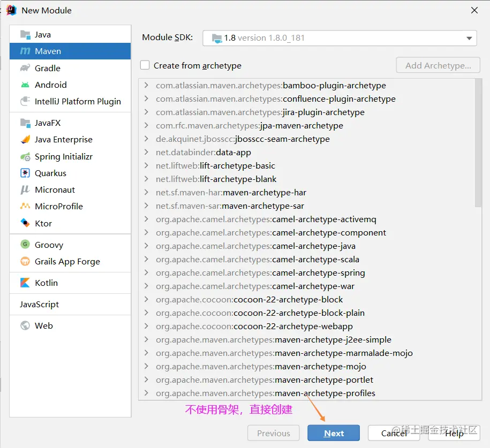The width and height of the screenshot is (490, 448).
Task: Expand net.databinder data-app node
Action: (x=146, y=152)
